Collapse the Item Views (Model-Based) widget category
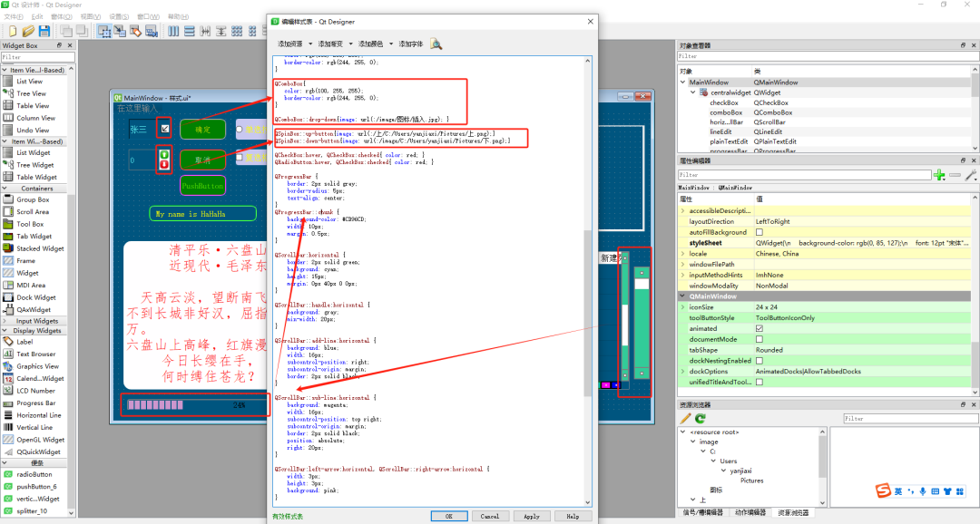The height and width of the screenshot is (524, 980). click(5, 70)
